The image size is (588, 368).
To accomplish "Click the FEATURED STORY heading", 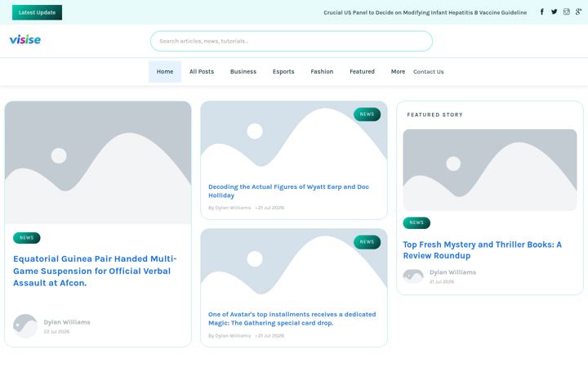I will tap(435, 115).
